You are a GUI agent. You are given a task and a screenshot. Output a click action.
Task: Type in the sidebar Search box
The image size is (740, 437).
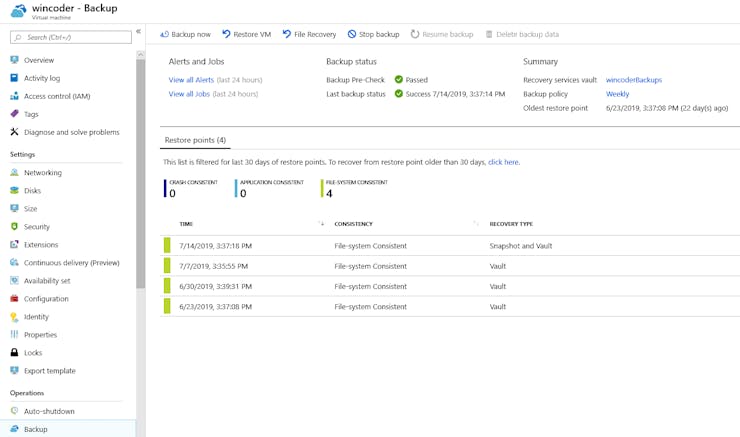point(72,37)
